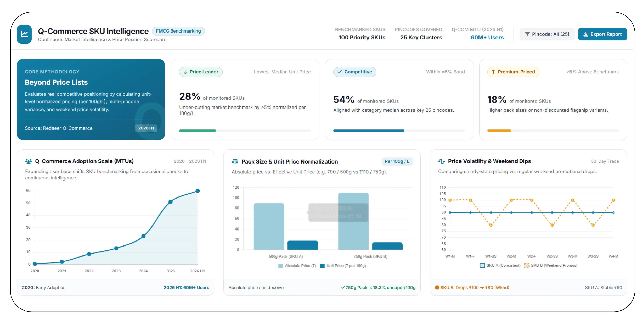Click the chart-line logo icon in header
This screenshot has height=320, width=644.
(x=24, y=34)
